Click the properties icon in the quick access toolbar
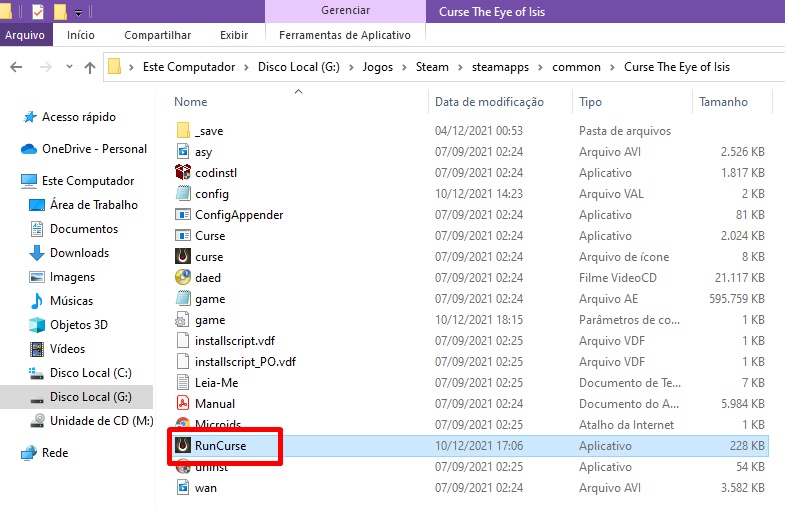This screenshot has height=511, width=785. 38,11
